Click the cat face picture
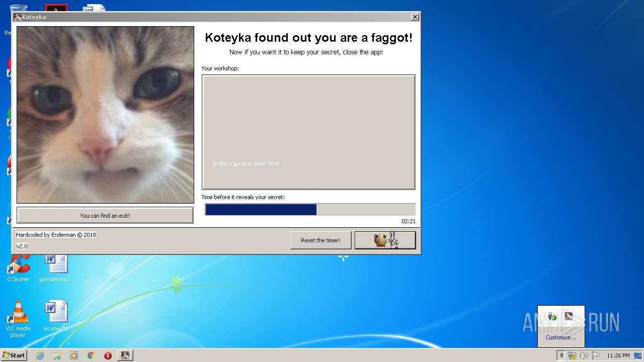 click(105, 115)
